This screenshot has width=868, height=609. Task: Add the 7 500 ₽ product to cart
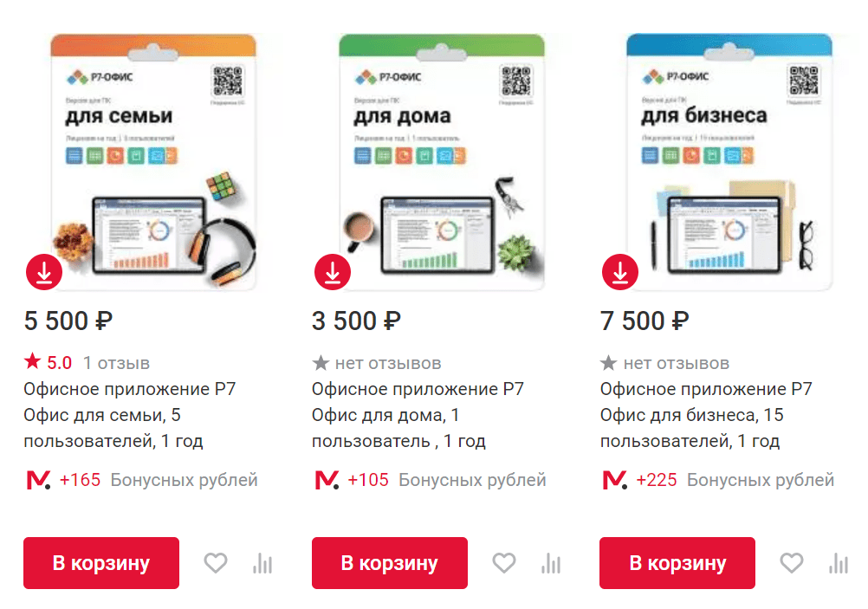[677, 562]
